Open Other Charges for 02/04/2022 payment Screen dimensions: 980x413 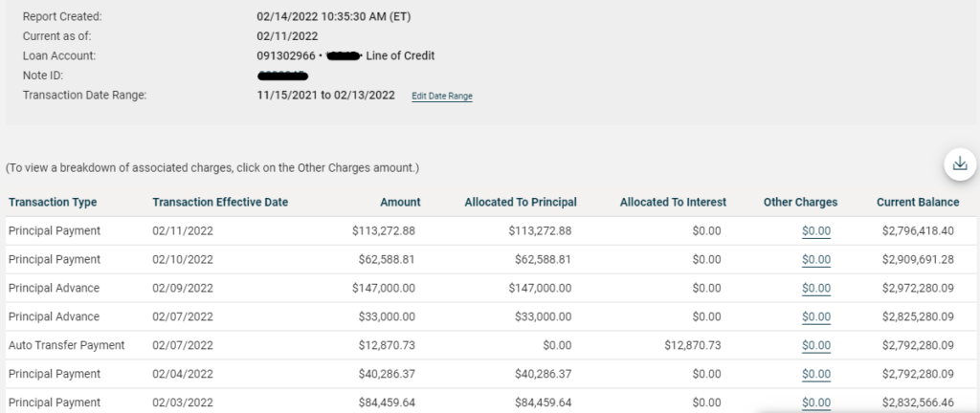(x=816, y=374)
